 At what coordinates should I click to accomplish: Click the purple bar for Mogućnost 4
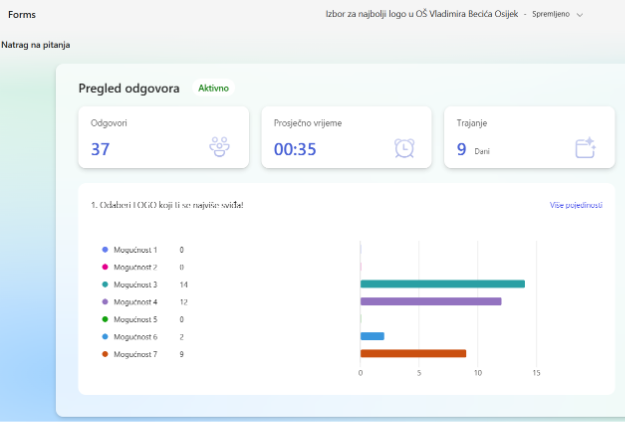pyautogui.click(x=430, y=301)
